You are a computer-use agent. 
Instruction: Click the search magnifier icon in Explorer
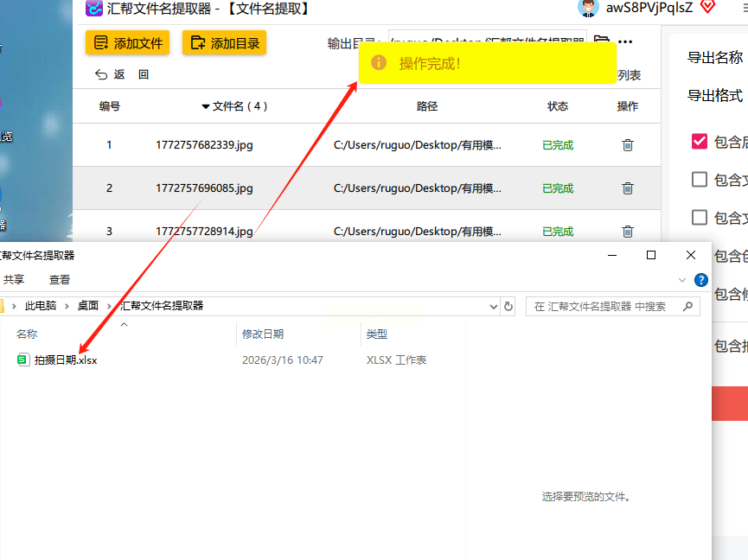tap(687, 307)
